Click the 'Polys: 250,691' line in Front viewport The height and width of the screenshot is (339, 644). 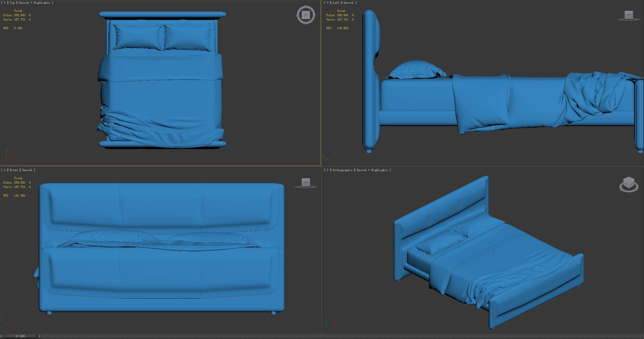[x=17, y=182]
